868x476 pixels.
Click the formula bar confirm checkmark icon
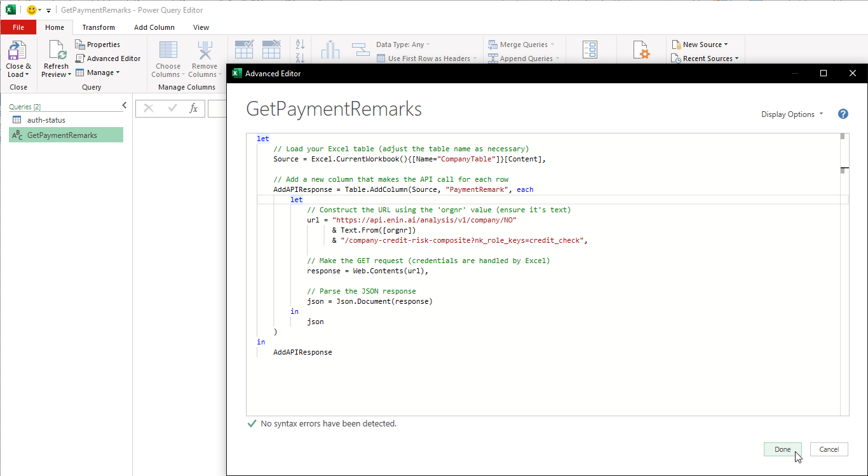172,109
